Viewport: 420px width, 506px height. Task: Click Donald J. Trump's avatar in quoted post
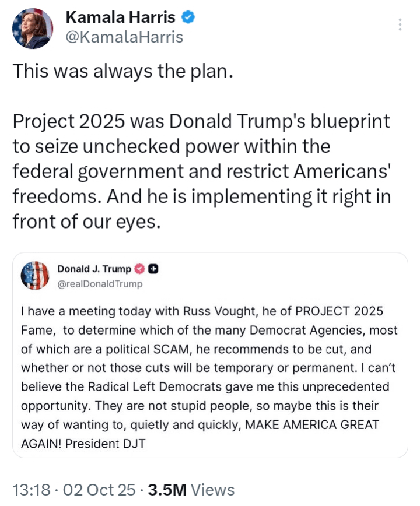pos(35,276)
